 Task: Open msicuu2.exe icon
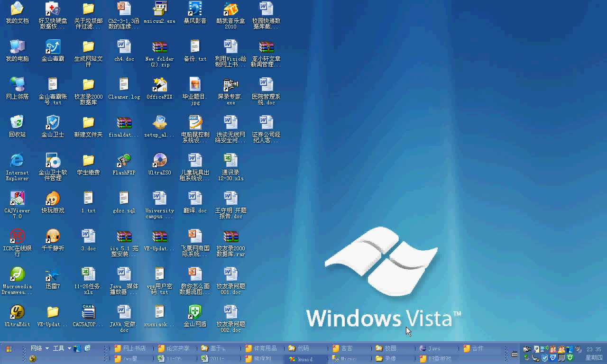[x=160, y=13]
